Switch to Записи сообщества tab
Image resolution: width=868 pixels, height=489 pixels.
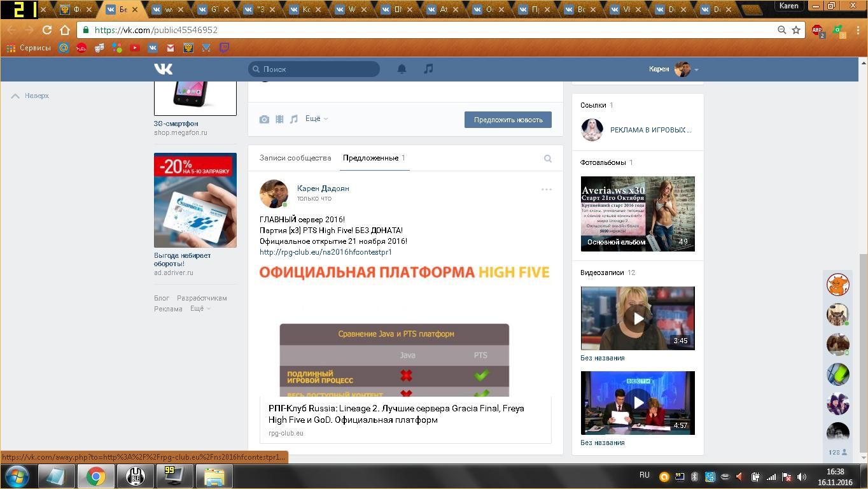coord(295,158)
